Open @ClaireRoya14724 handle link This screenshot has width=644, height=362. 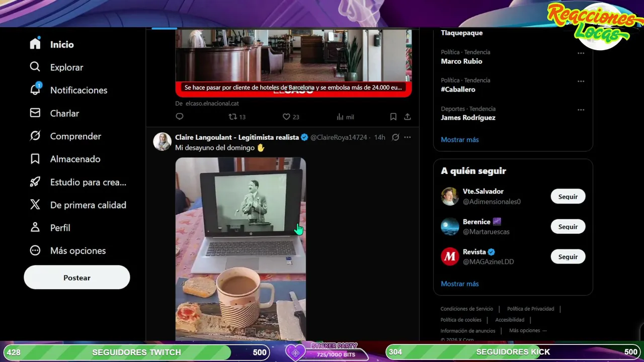pos(339,137)
